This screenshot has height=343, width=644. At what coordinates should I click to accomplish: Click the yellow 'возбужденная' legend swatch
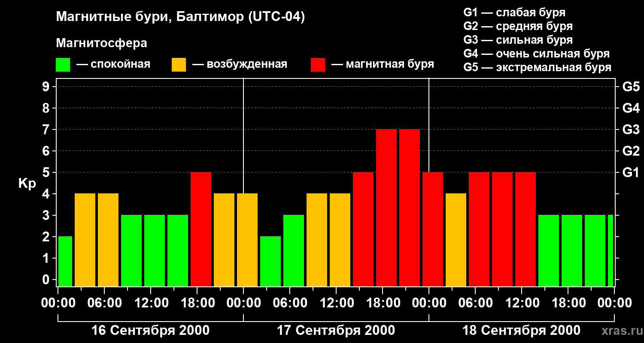click(x=179, y=65)
